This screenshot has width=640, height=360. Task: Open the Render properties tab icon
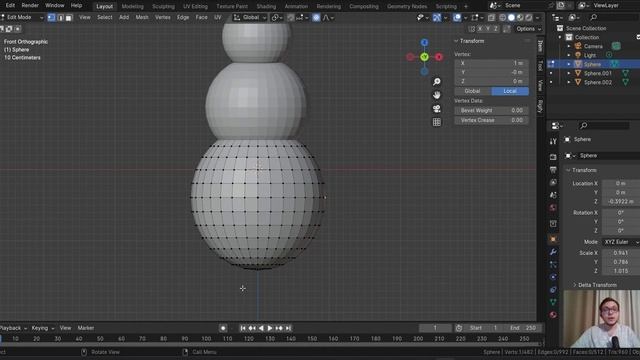[x=553, y=157]
